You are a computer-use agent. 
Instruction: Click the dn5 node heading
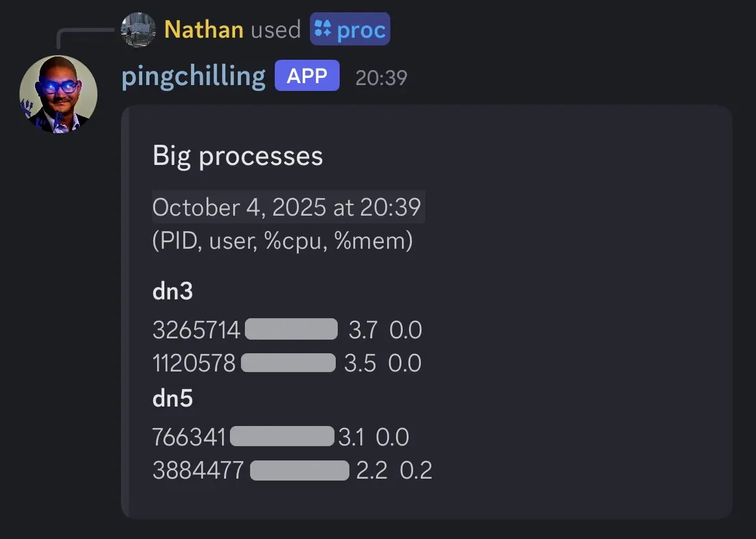click(173, 398)
